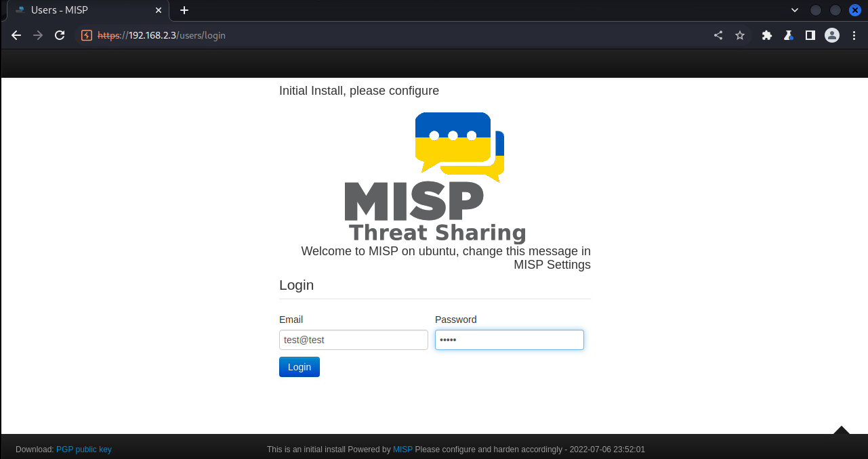Screen dimensions: 868x459
Task: Close the Users - MISP tab
Action: tap(159, 10)
